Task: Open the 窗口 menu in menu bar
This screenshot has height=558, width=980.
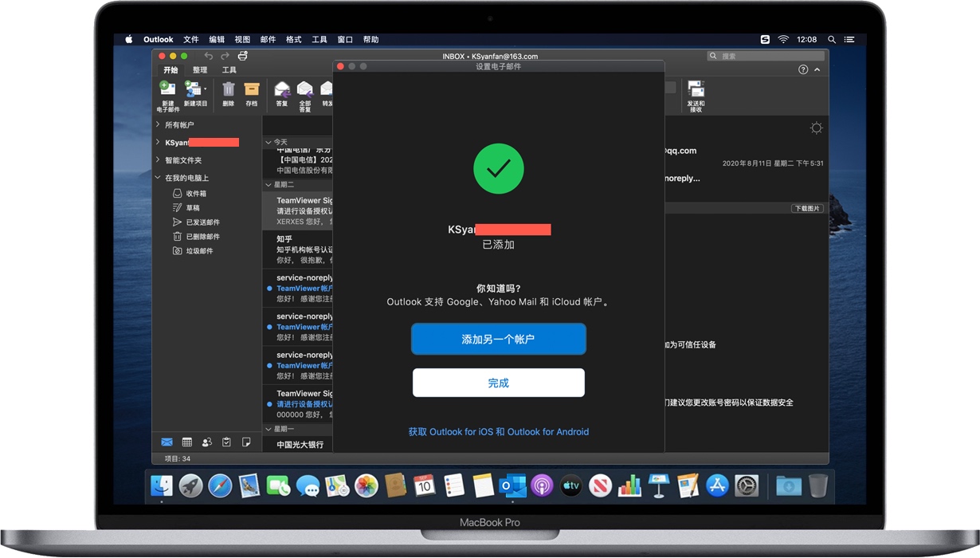Action: coord(345,39)
